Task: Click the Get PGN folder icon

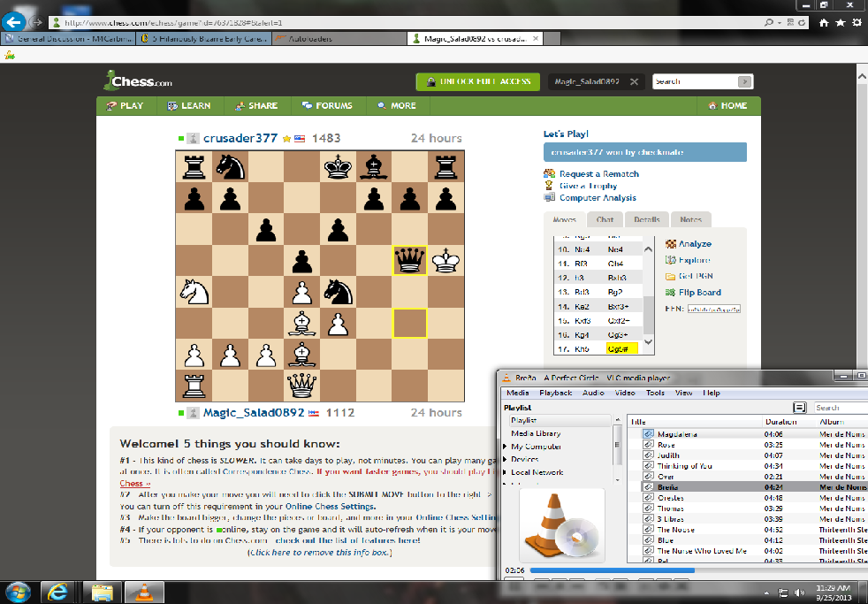Action: [x=671, y=277]
